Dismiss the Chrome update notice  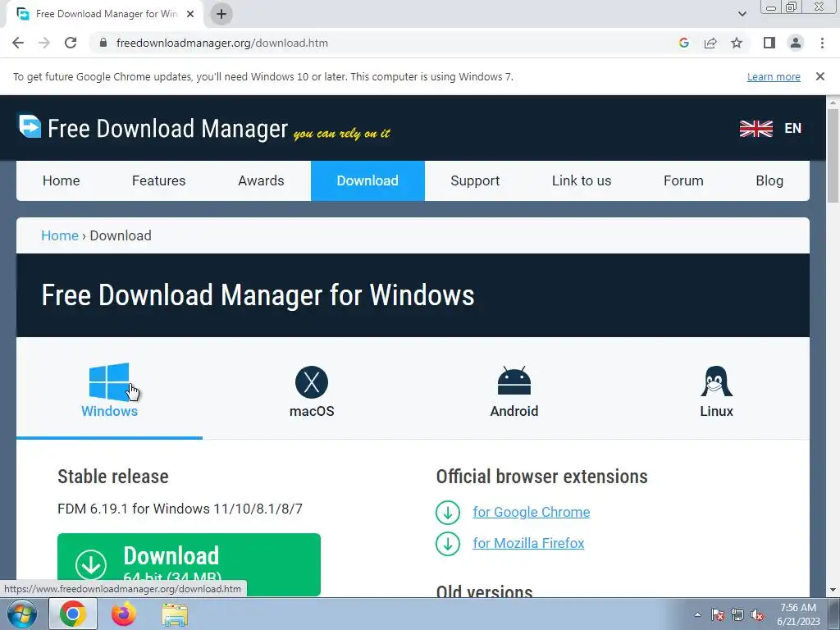[820, 76]
